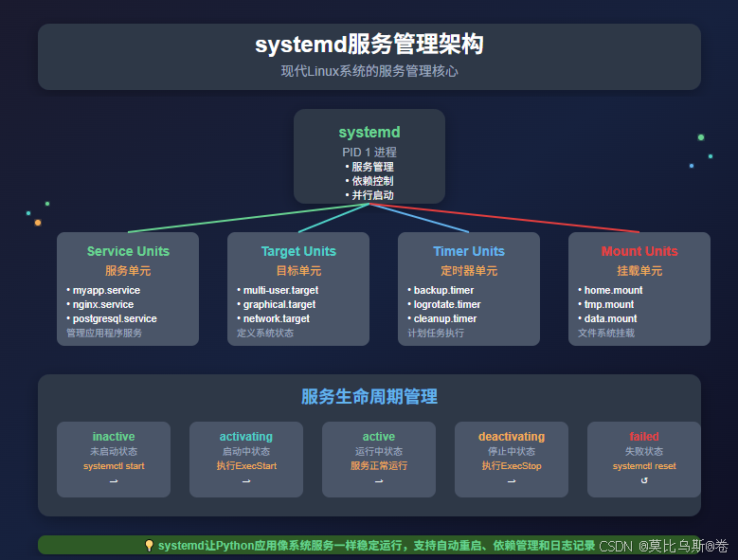Select the green systemd heading in the center card

[x=369, y=133]
